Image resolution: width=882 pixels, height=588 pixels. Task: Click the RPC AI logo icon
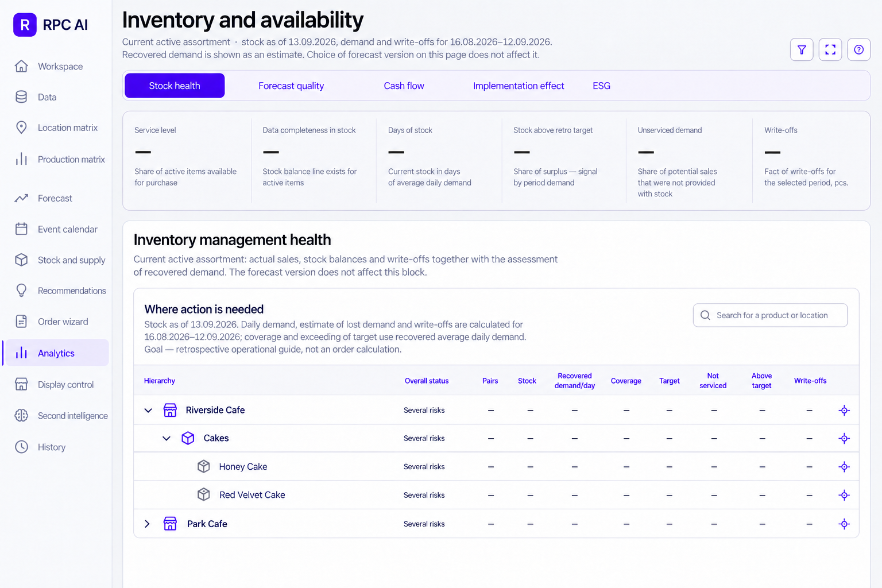coord(25,25)
